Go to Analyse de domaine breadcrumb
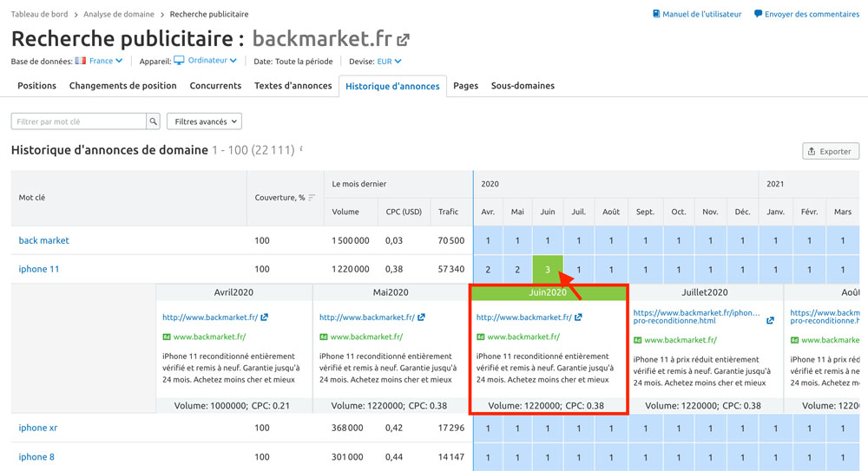This screenshot has width=868, height=471. click(118, 15)
